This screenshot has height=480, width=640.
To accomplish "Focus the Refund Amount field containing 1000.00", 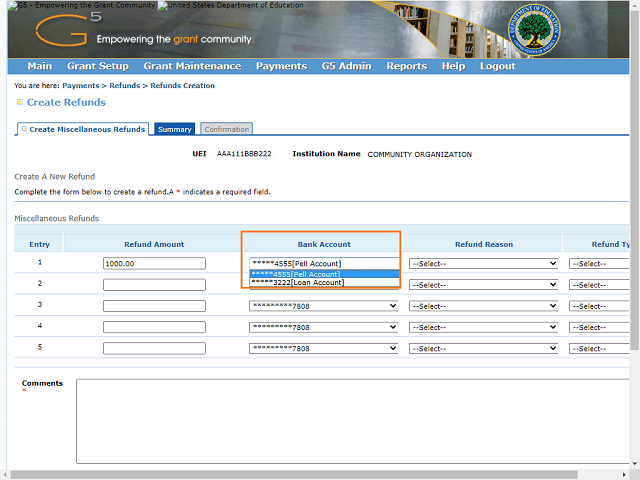I will [154, 264].
